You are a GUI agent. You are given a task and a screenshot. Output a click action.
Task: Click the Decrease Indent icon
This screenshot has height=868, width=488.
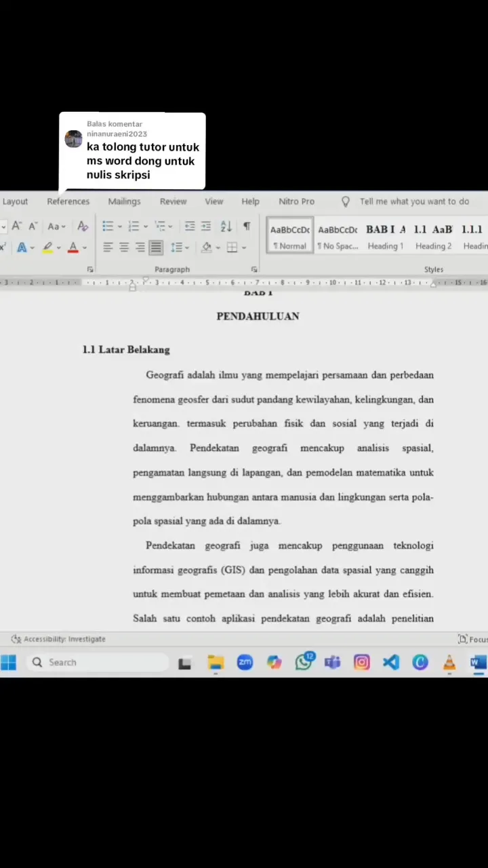[190, 226]
